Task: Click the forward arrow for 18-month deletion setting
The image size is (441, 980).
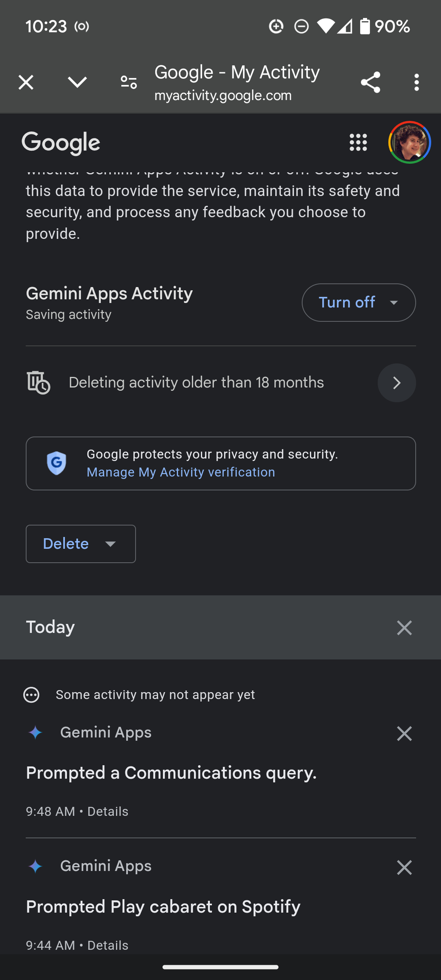Action: pos(397,383)
